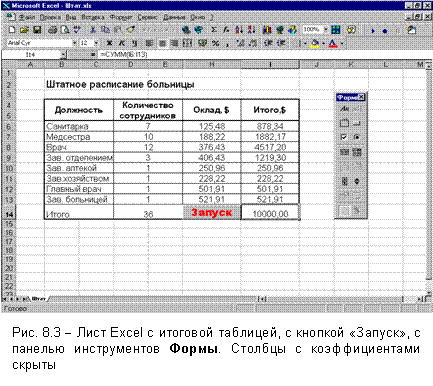Select the cell with 4517,20
433x386 pixels.
270,147
